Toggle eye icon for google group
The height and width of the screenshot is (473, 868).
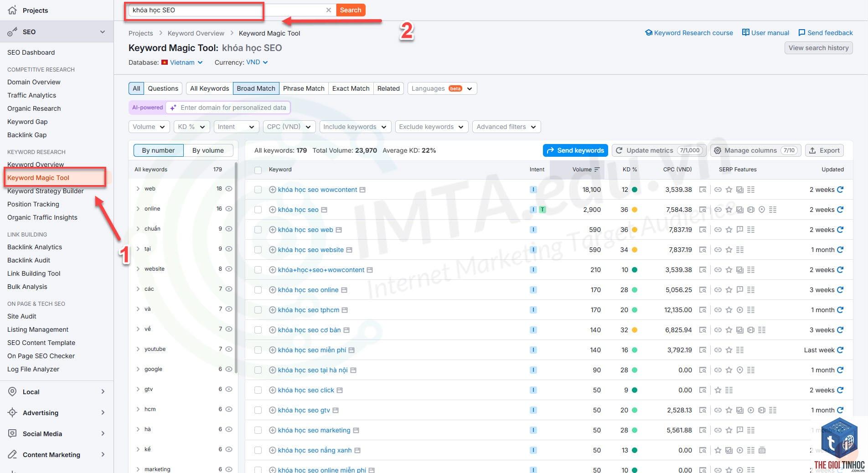point(229,369)
